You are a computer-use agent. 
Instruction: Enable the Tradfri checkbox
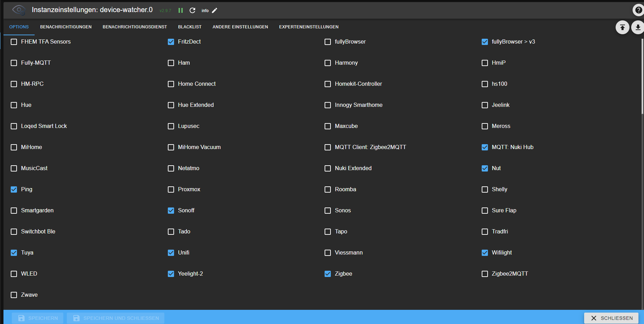pyautogui.click(x=485, y=232)
